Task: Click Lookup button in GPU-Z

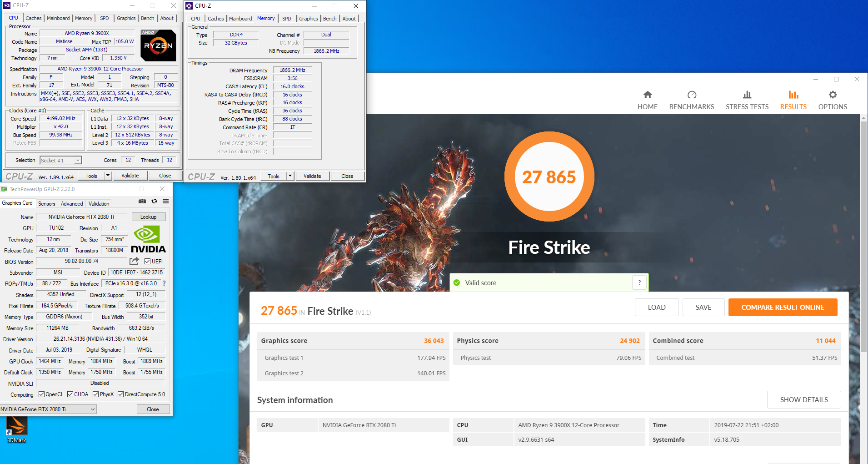Action: point(149,217)
